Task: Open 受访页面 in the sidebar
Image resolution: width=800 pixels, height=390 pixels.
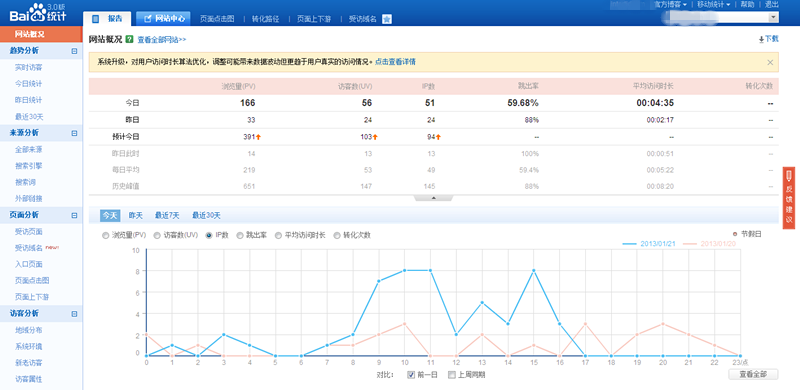Action: (29, 231)
